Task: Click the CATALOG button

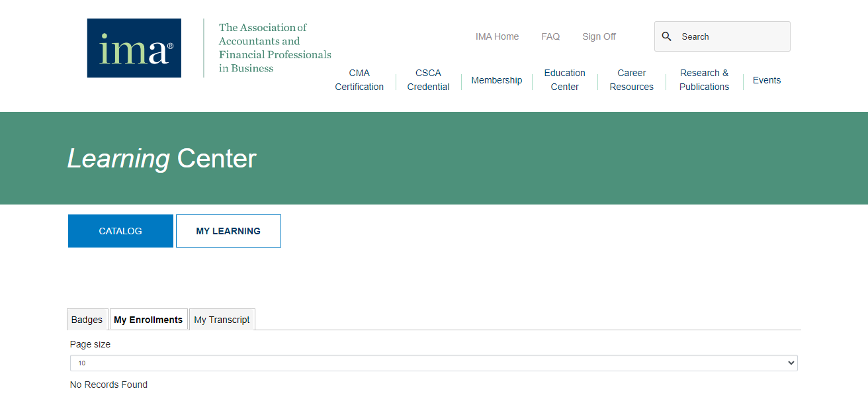Action: pos(120,231)
